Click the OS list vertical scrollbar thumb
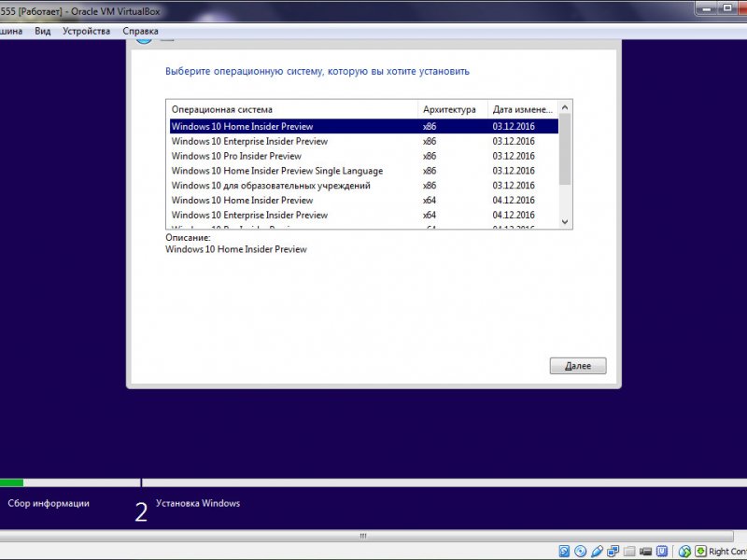 [565, 149]
